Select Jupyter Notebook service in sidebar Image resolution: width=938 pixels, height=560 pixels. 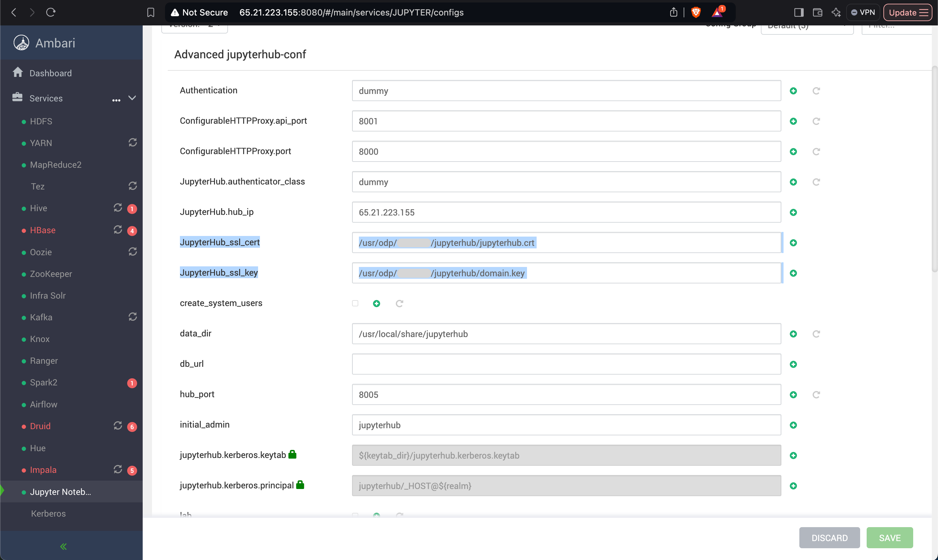[72, 492]
